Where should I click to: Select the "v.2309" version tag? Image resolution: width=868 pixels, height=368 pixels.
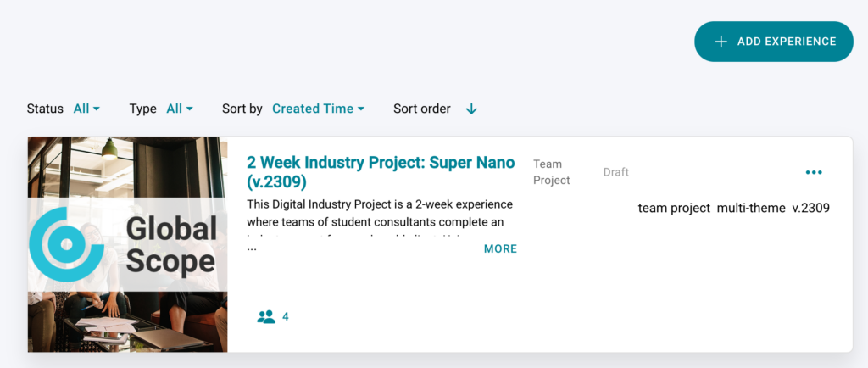click(x=810, y=208)
